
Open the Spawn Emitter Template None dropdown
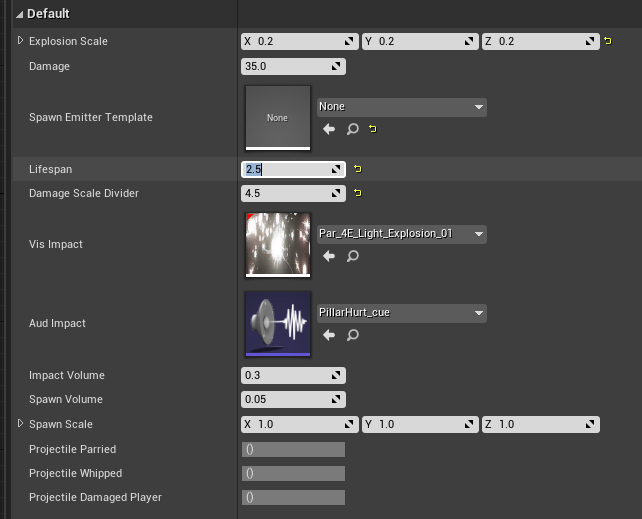point(401,107)
